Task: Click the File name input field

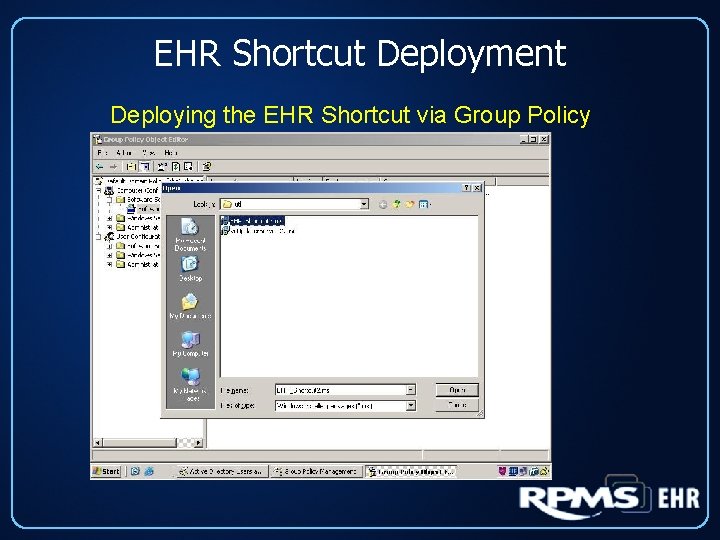Action: click(341, 390)
